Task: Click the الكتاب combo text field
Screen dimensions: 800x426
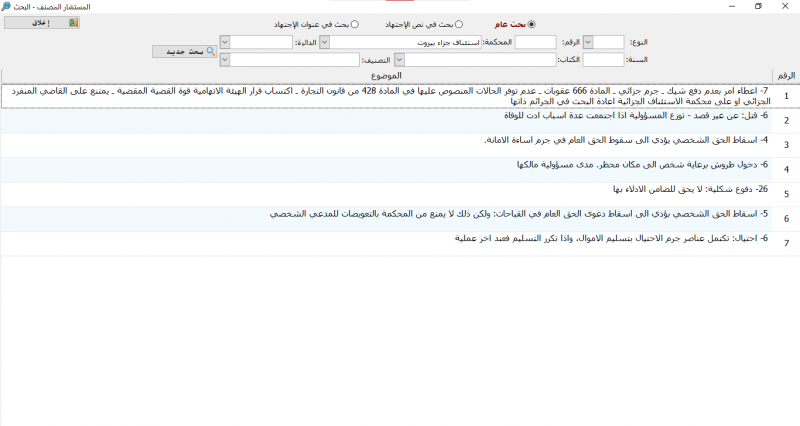Action: point(480,60)
